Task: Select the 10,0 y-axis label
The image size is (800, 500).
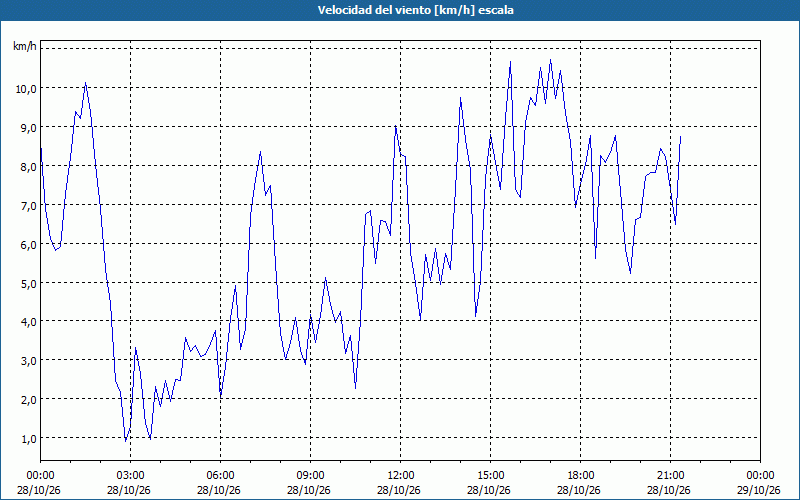Action: coord(26,89)
